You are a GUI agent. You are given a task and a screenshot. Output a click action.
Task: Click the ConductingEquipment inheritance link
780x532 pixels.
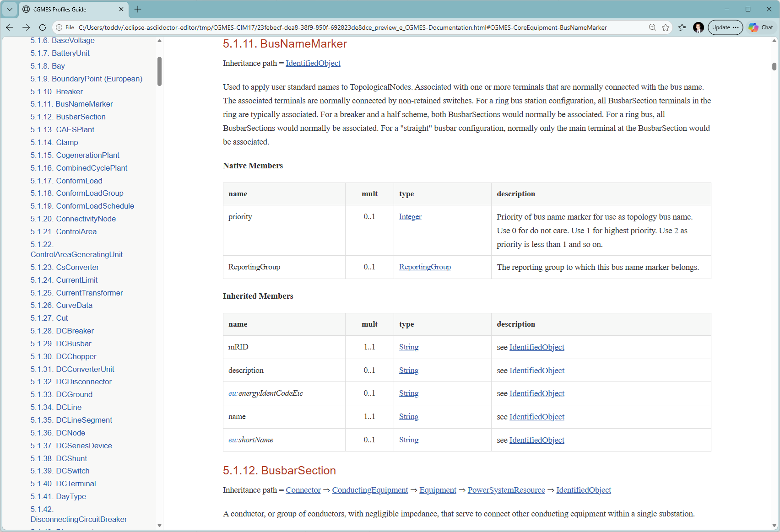point(370,490)
